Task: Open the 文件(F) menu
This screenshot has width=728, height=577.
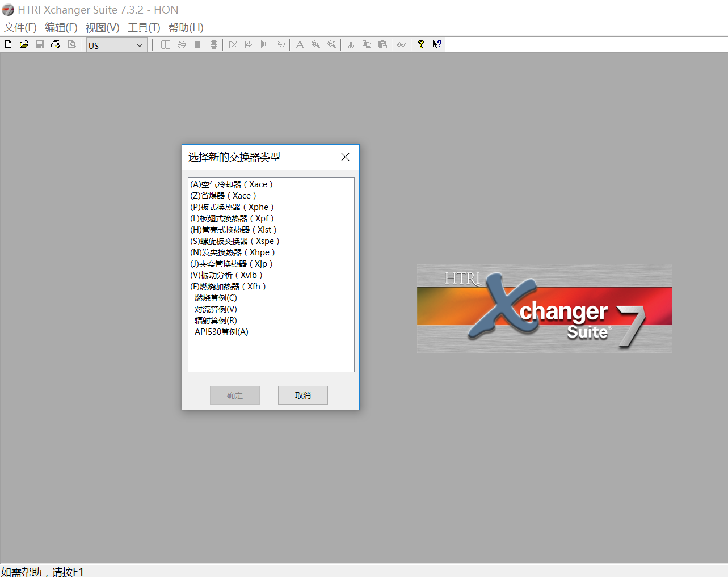Action: (20, 28)
